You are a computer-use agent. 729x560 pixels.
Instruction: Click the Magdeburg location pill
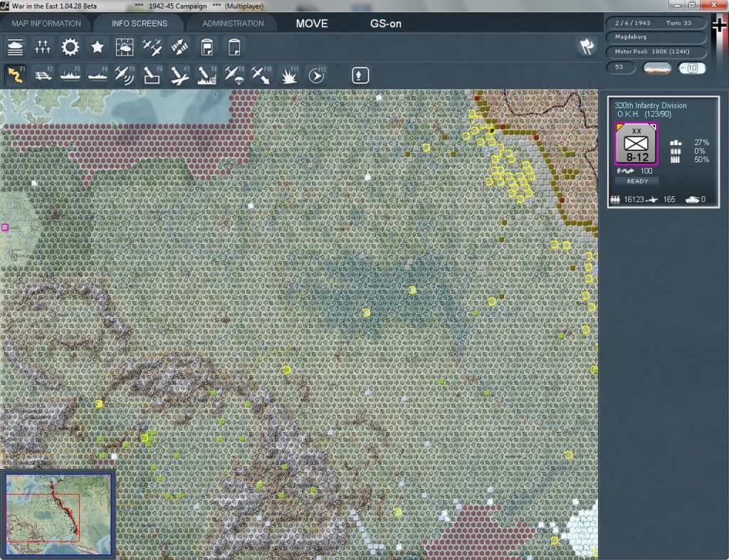tap(656, 37)
